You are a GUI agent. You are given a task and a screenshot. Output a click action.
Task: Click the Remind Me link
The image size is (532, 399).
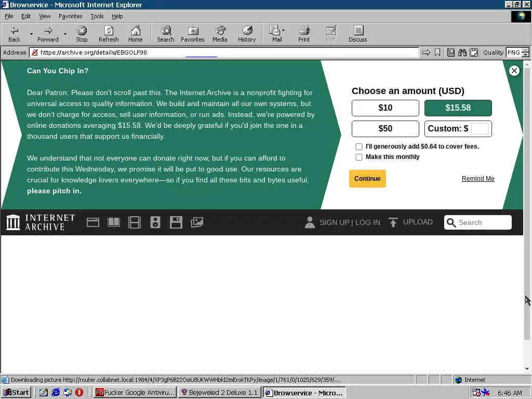tap(478, 179)
